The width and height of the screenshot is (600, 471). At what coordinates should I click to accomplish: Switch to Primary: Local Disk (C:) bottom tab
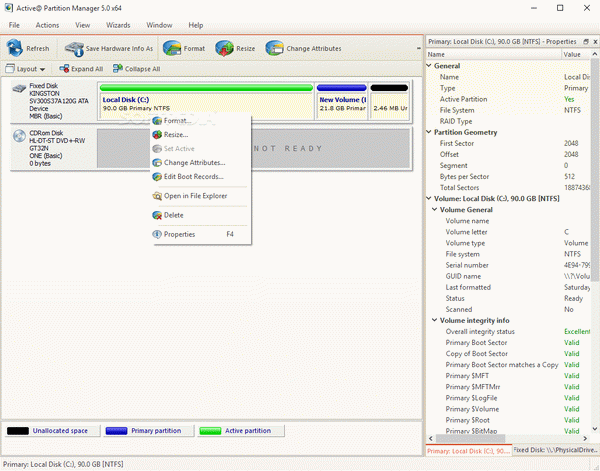point(468,451)
